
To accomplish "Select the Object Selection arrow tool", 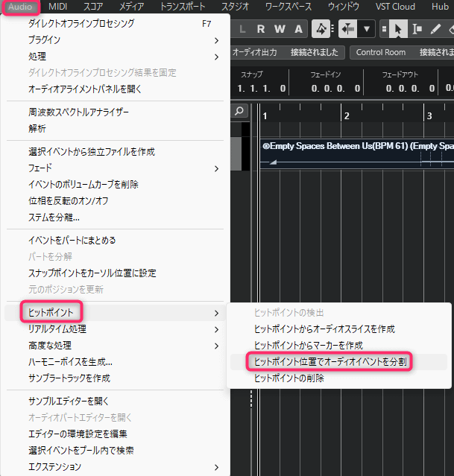I will pos(398,29).
